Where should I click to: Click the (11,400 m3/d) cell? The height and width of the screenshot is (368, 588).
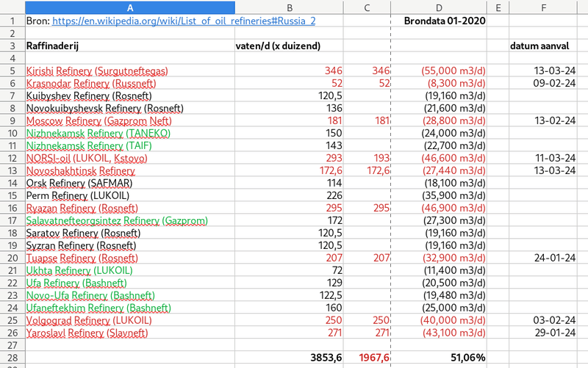(x=439, y=270)
